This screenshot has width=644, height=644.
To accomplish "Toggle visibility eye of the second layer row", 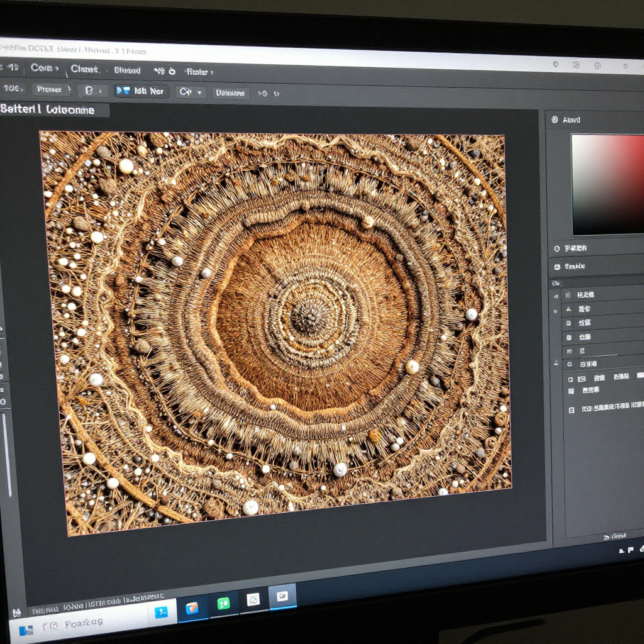I will [x=556, y=311].
